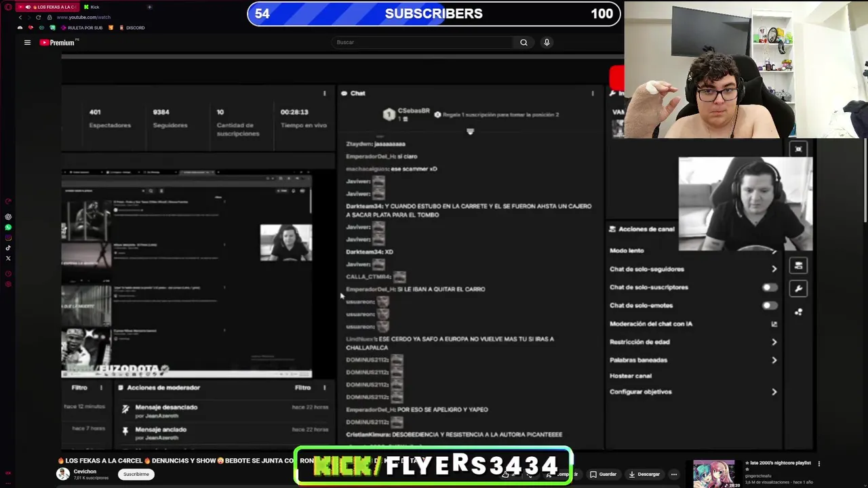Click 9384 Seguidores stat
Image resolution: width=868 pixels, height=488 pixels.
(x=170, y=119)
